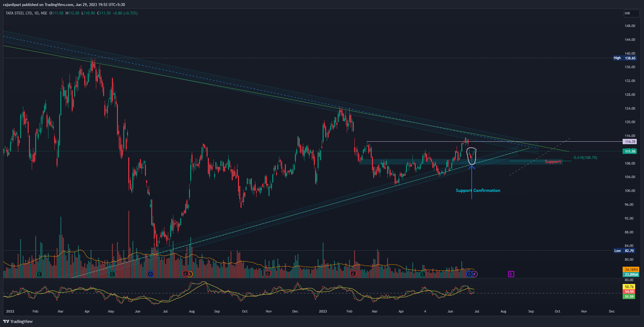644x327 pixels.
Task: Open the blue dividend marker near June 2023
Action: coord(469,274)
